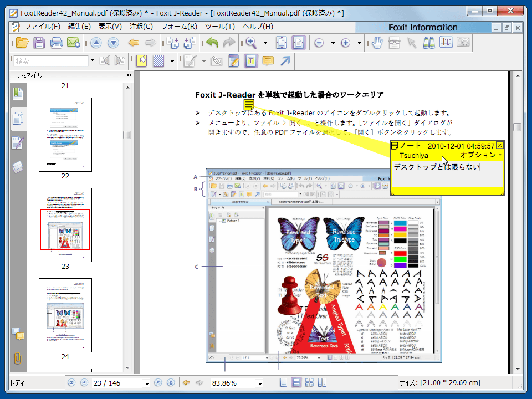Open the bookmarks panel icon
This screenshot has height=399, width=532.
[x=18, y=94]
